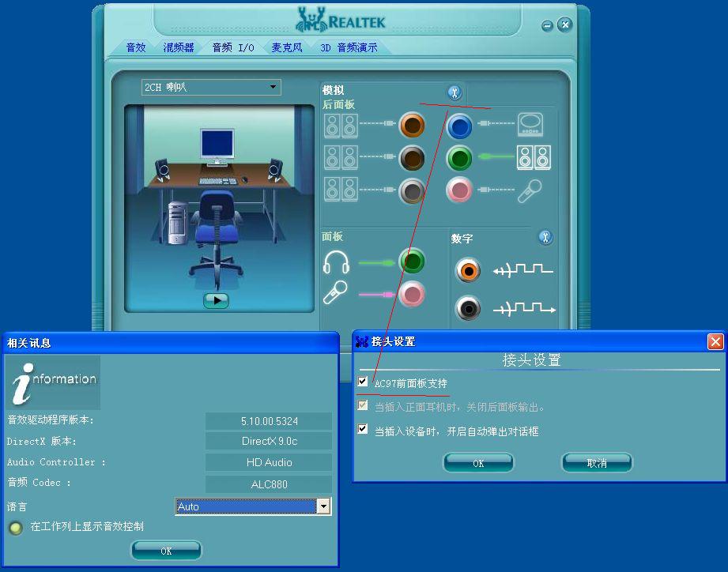728x572 pixels.
Task: Click the orange digital S/PDIF input jack
Action: pos(468,271)
